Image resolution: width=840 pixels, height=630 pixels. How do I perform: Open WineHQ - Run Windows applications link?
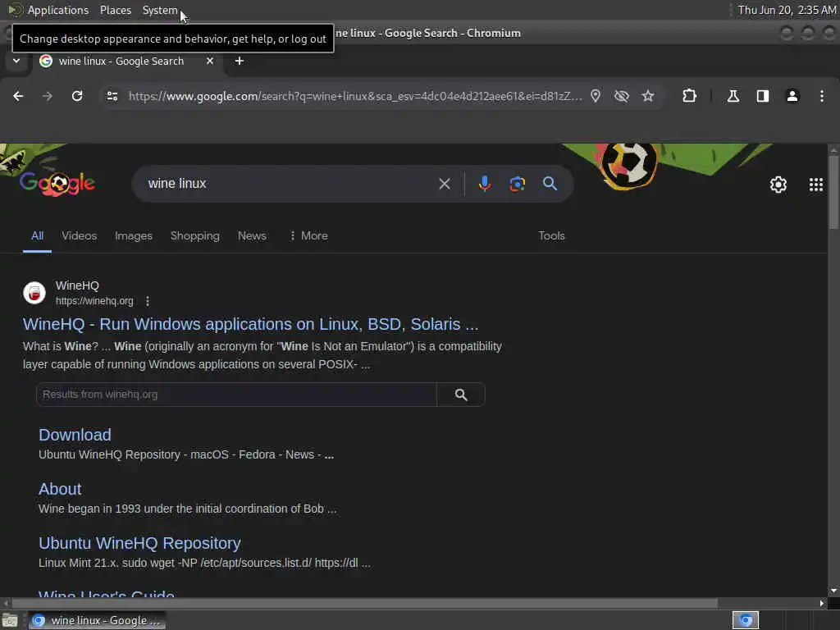point(250,324)
